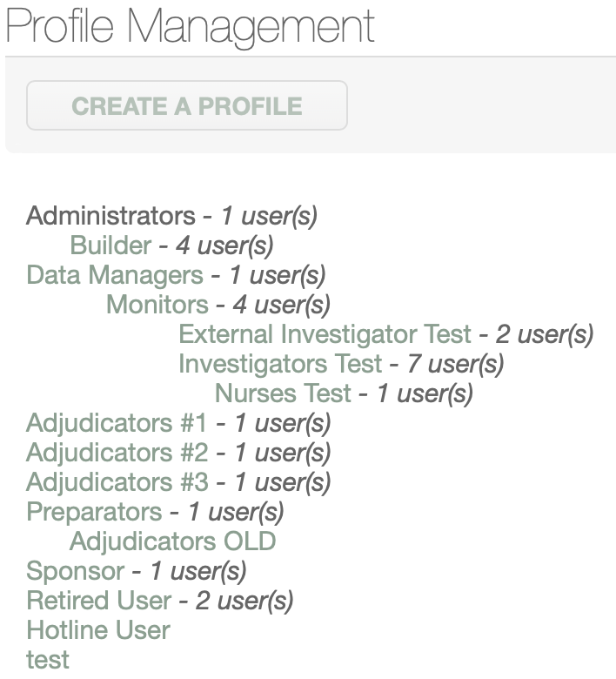
Task: Open the Data Managers profile
Action: (114, 275)
